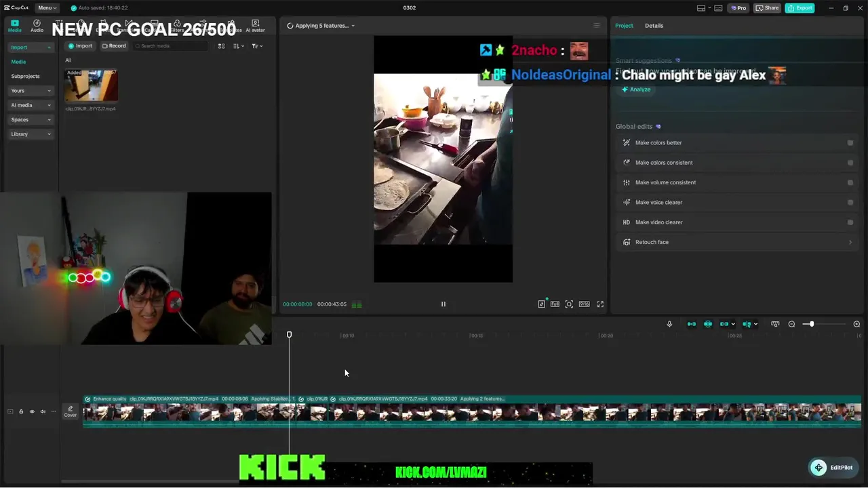868x488 pixels.
Task: Click the timeline zoom slider handle
Action: coord(811,324)
